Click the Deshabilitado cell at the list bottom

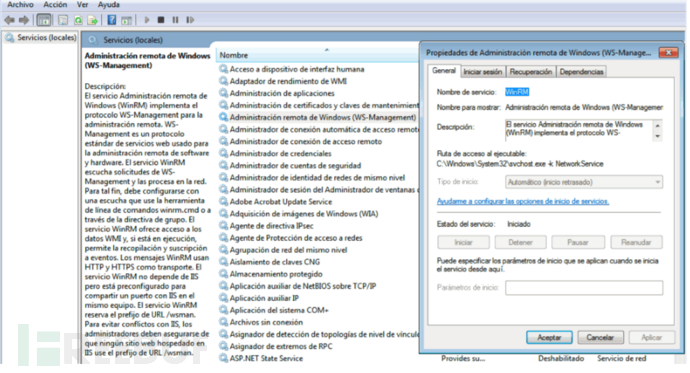(x=561, y=358)
